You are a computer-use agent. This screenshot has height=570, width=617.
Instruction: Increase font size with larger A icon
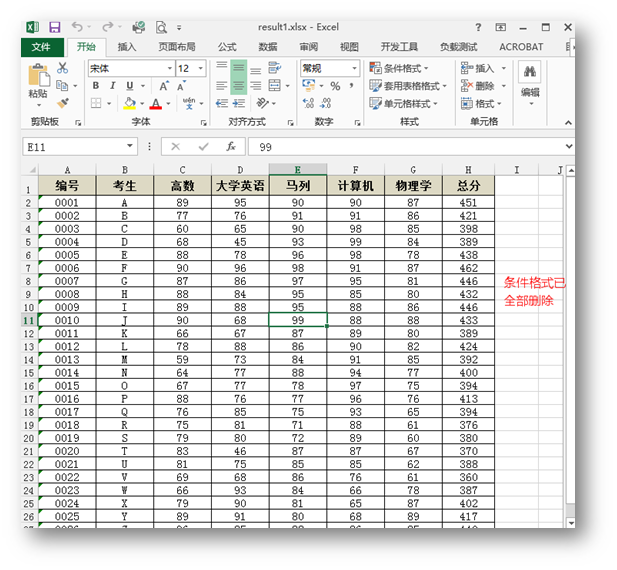[x=164, y=86]
